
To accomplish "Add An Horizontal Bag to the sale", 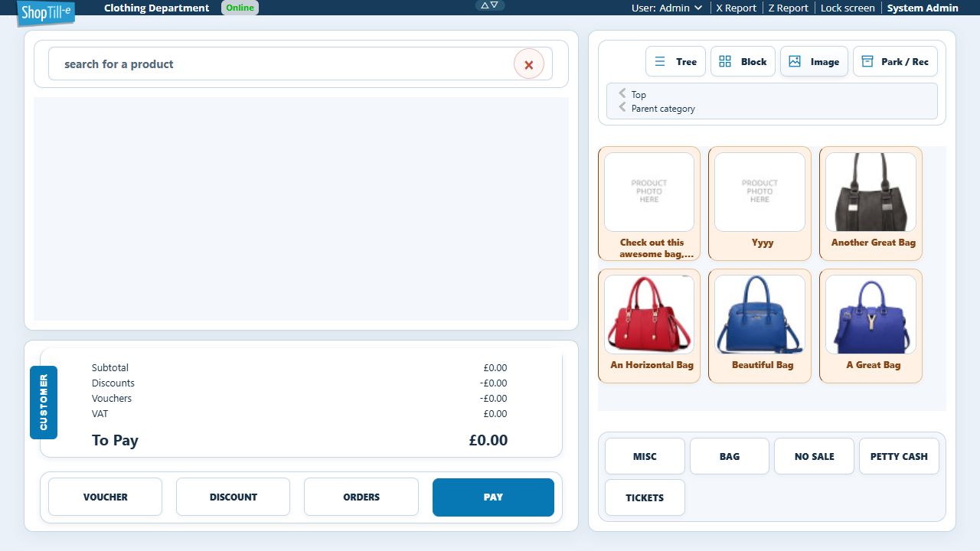I will click(649, 326).
